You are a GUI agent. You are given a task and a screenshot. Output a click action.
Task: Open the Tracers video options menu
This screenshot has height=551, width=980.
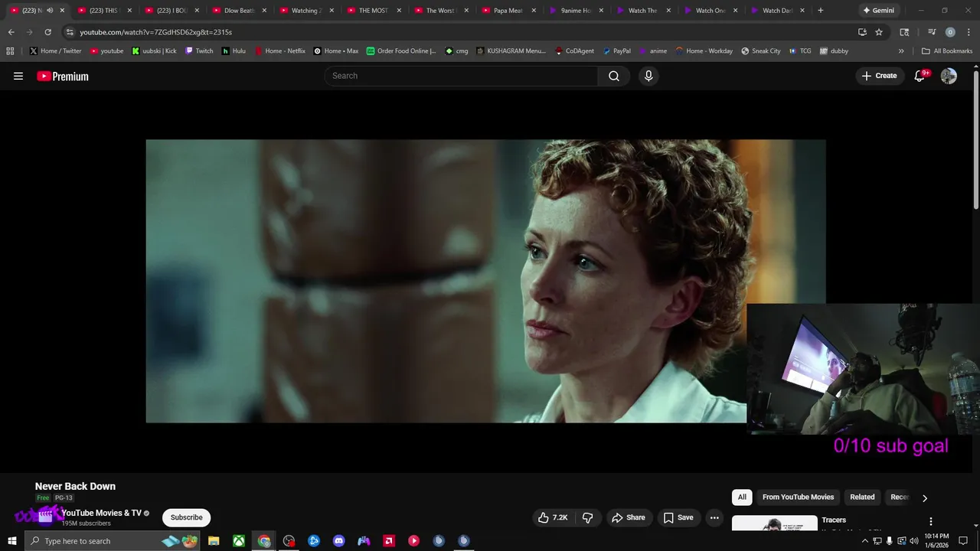[x=931, y=521]
